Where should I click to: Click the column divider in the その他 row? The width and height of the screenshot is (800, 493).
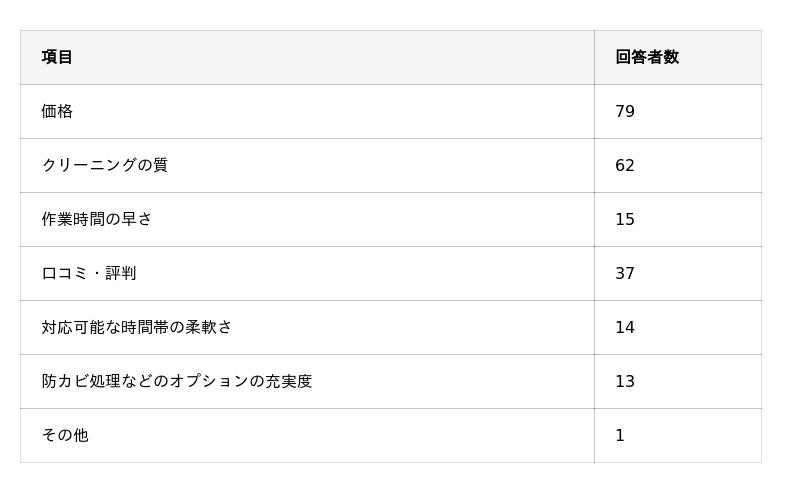[x=594, y=435]
